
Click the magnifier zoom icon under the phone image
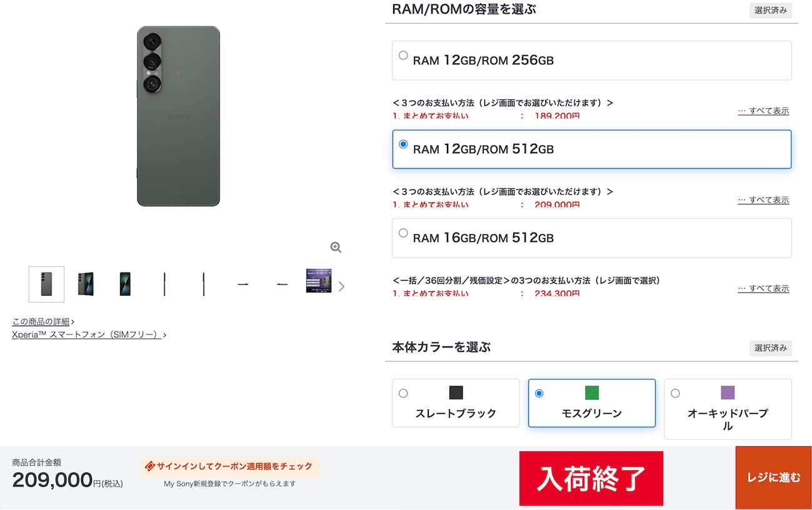tap(336, 247)
